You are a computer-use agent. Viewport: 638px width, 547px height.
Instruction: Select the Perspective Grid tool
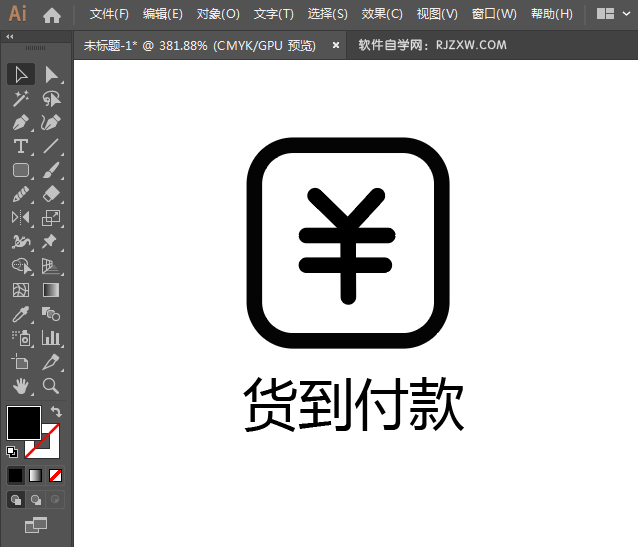click(51, 266)
